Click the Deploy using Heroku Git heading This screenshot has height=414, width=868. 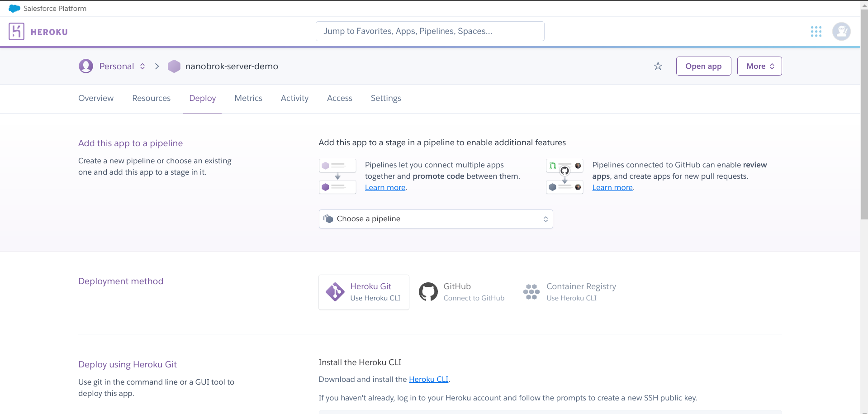click(x=128, y=364)
